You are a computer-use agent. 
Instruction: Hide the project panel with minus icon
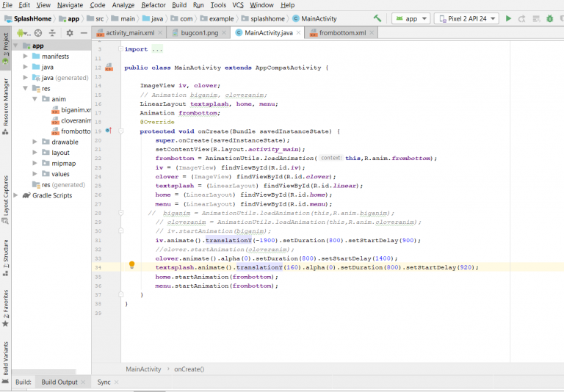click(x=84, y=33)
